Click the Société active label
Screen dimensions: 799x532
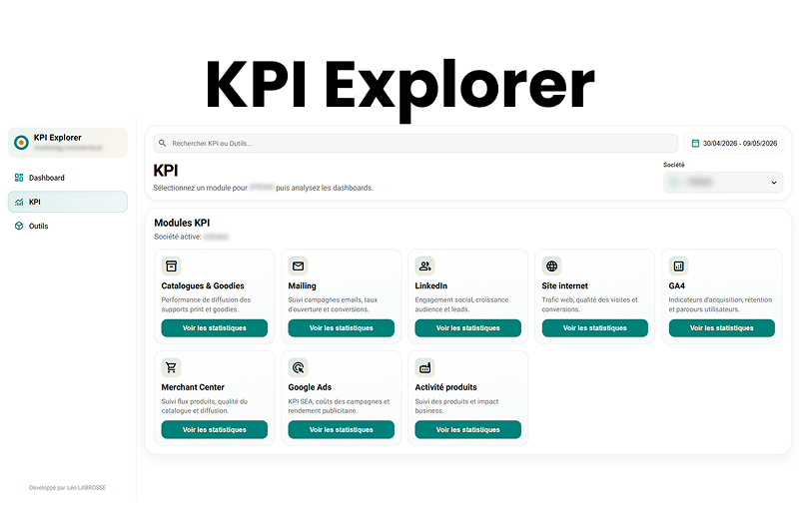[178, 237]
